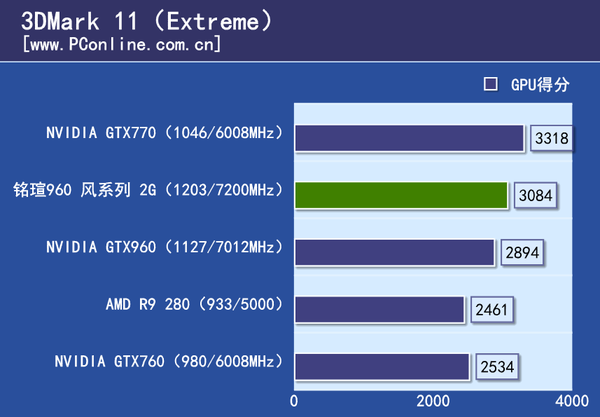The width and height of the screenshot is (600, 417).
Task: Select the 铭瑄960 风系列 2G label
Action: pos(148,190)
